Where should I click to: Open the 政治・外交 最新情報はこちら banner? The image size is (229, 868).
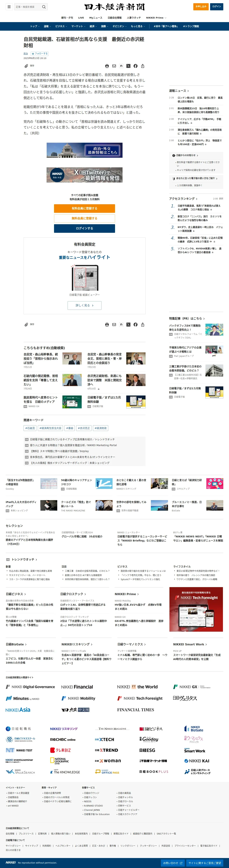click(x=84, y=150)
